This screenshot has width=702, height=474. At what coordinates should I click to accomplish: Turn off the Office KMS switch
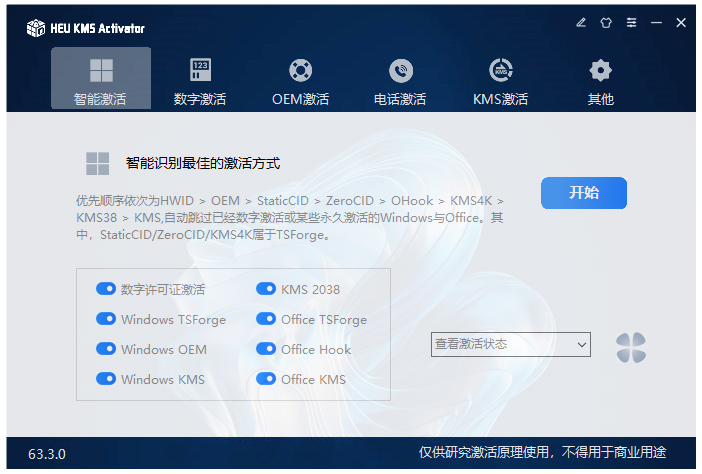click(x=266, y=379)
